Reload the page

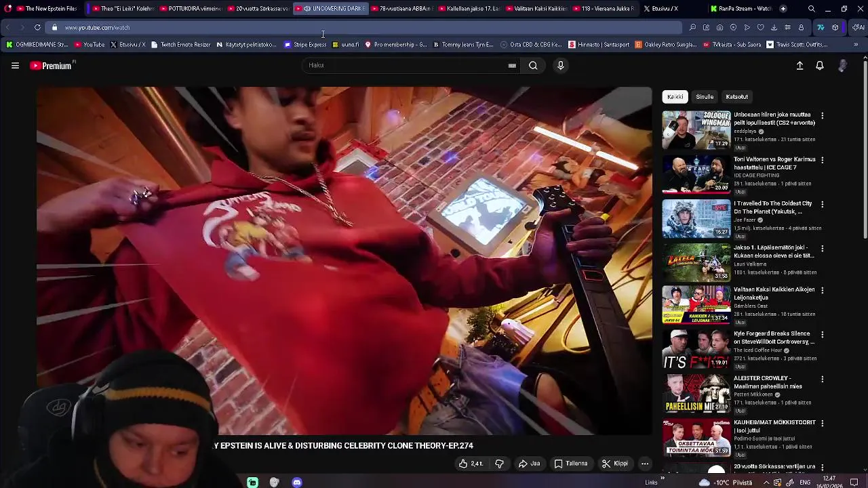[x=37, y=28]
